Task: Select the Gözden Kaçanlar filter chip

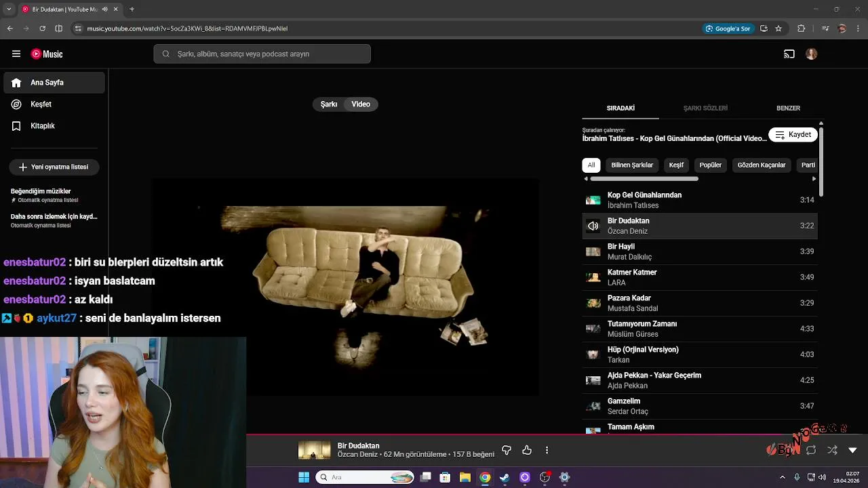Action: [x=762, y=165]
